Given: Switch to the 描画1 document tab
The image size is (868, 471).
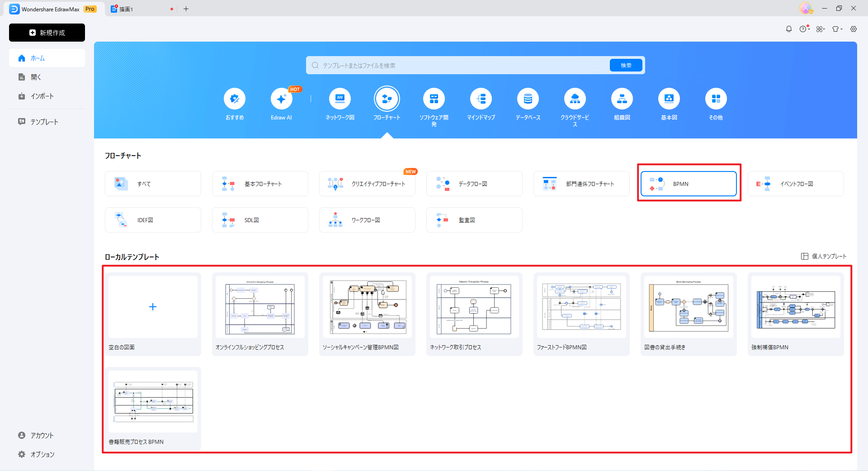Looking at the screenshot, I should [140, 9].
